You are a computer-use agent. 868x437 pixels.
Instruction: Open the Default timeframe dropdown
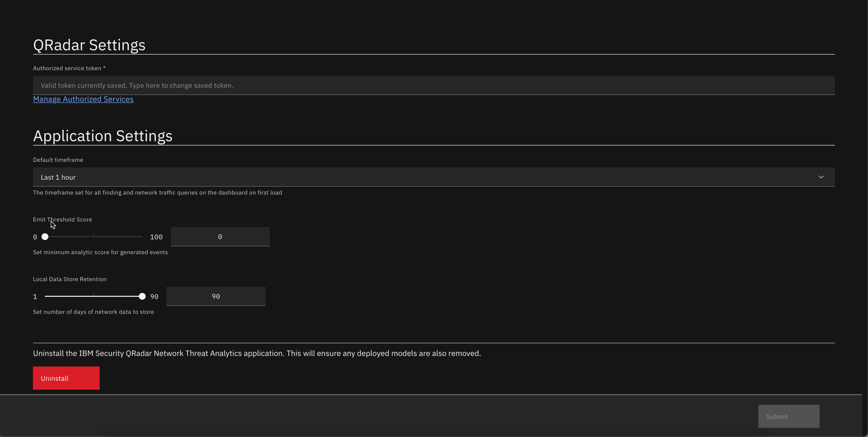coord(434,177)
